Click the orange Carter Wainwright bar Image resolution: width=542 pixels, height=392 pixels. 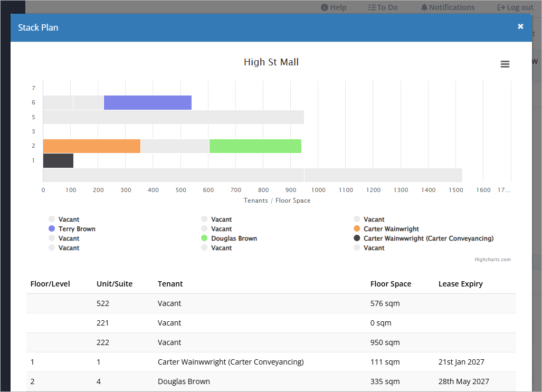point(92,146)
